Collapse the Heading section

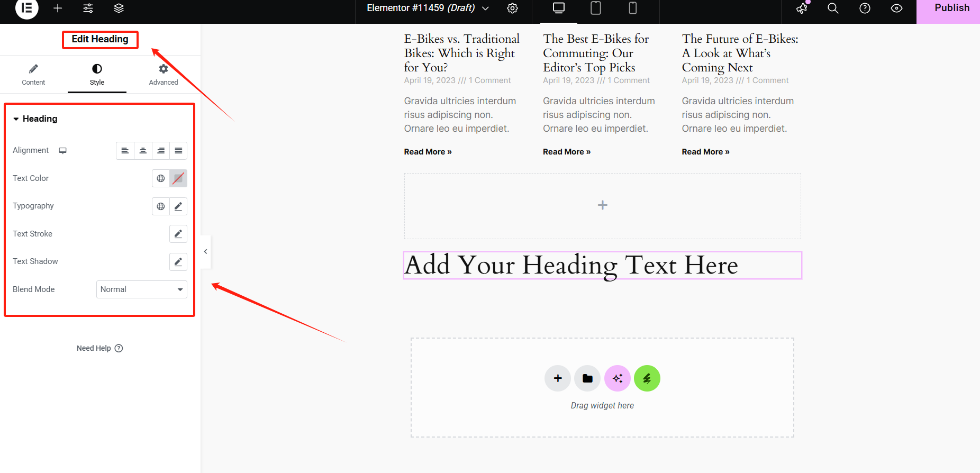(x=35, y=119)
